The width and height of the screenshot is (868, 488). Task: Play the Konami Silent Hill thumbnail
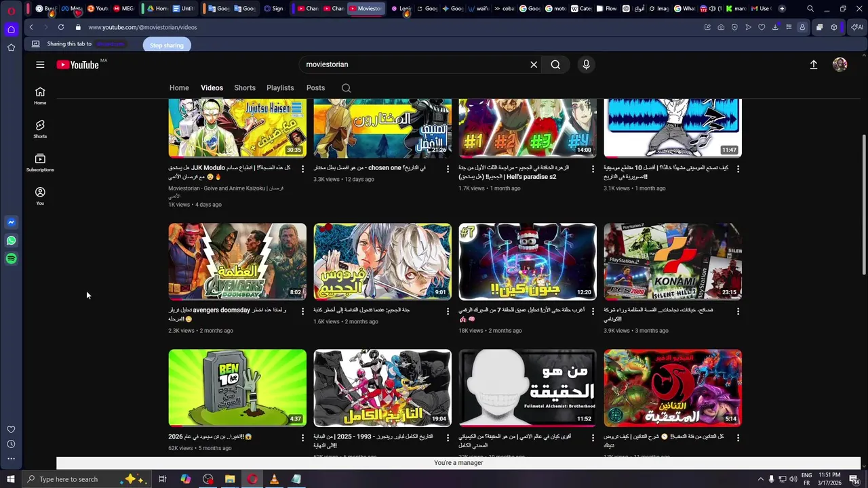[x=673, y=262]
